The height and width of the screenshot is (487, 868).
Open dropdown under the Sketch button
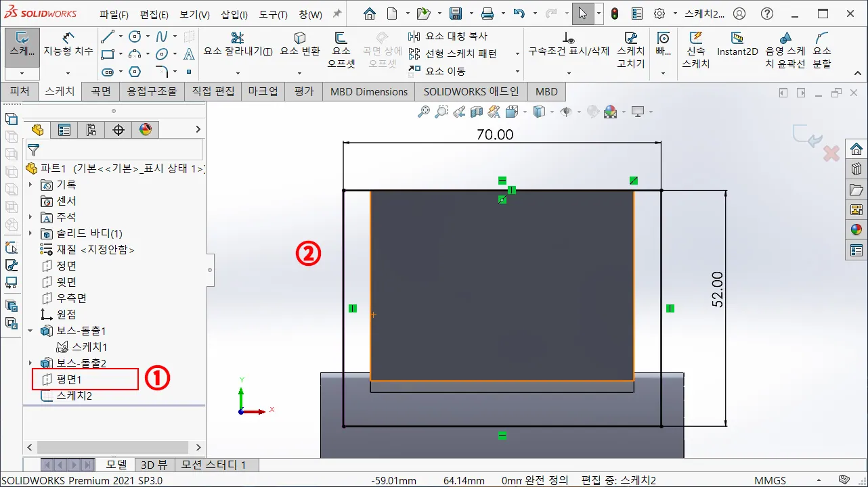pos(22,73)
